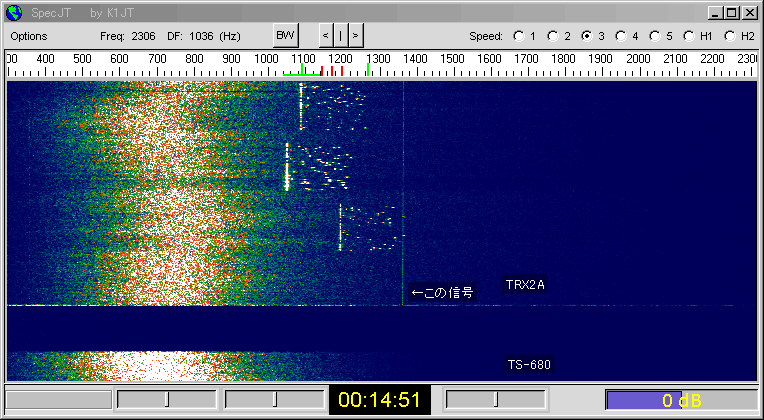The height and width of the screenshot is (420, 764).
Task: Click the SpecJT globe icon in title bar
Action: coord(13,13)
